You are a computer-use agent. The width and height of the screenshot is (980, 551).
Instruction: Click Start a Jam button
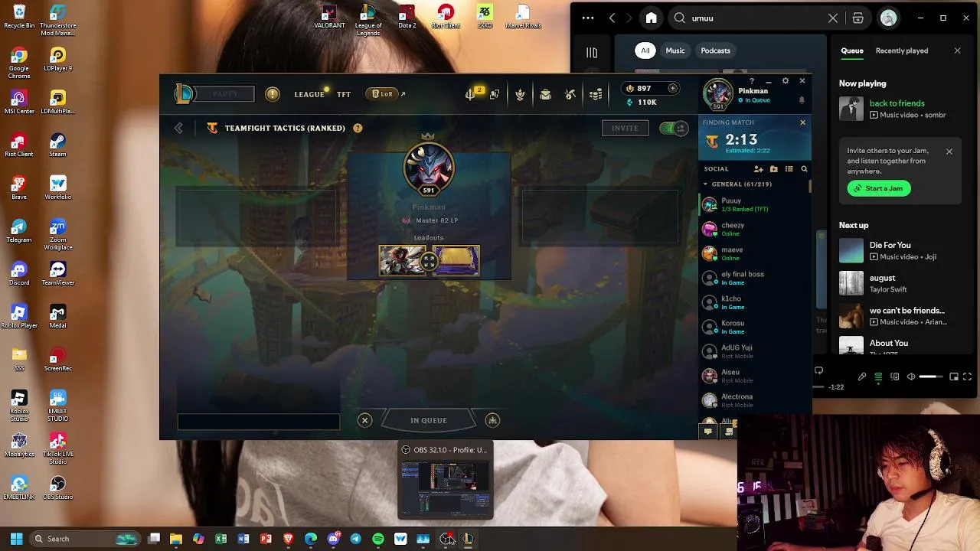coord(879,188)
